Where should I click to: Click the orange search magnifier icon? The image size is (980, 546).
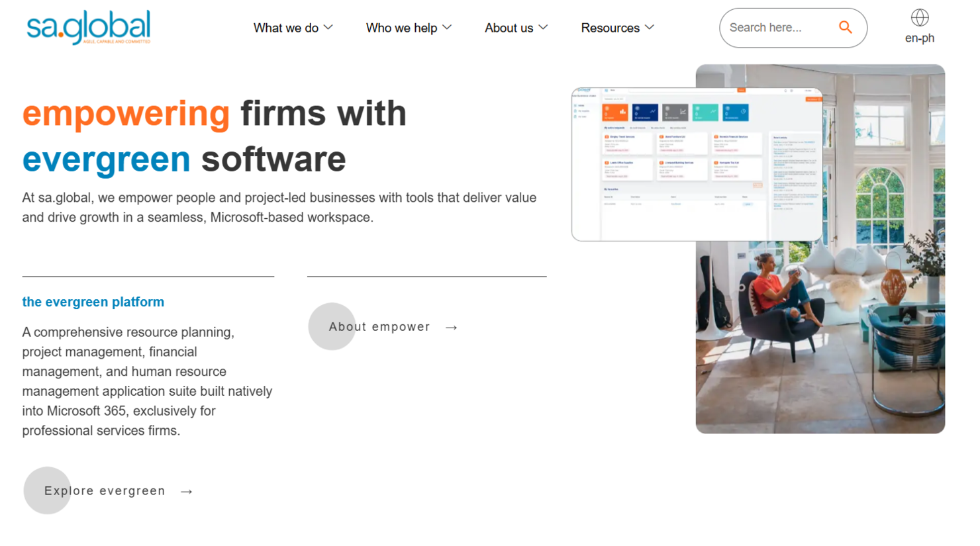[846, 28]
